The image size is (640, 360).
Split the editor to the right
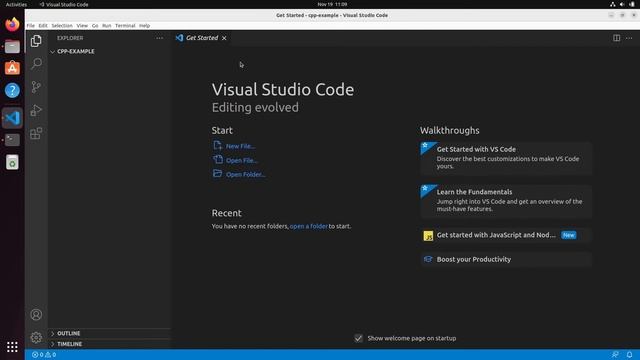616,38
